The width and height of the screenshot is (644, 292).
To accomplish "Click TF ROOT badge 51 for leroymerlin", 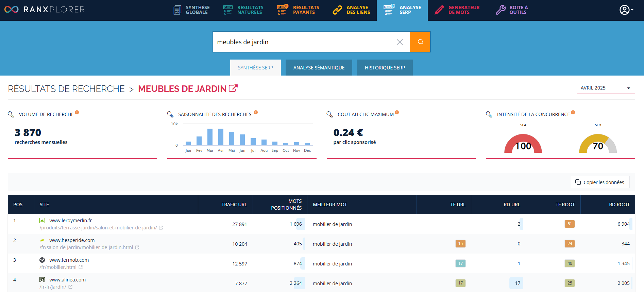I will pyautogui.click(x=570, y=224).
